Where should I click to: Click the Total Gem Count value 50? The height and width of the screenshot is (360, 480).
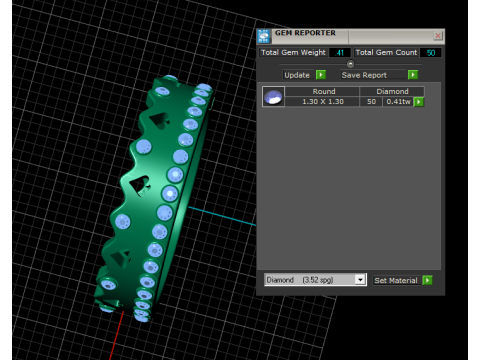click(430, 53)
